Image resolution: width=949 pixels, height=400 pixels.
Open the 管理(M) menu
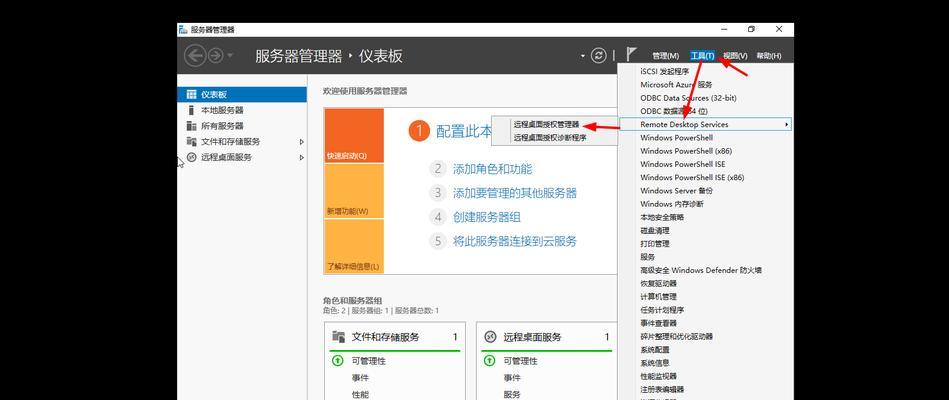(665, 56)
